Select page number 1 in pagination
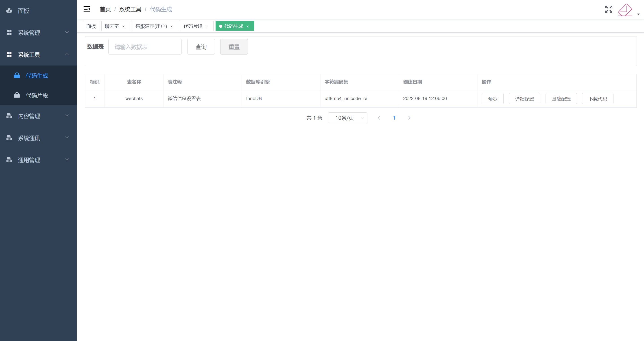The height and width of the screenshot is (341, 644). (394, 118)
